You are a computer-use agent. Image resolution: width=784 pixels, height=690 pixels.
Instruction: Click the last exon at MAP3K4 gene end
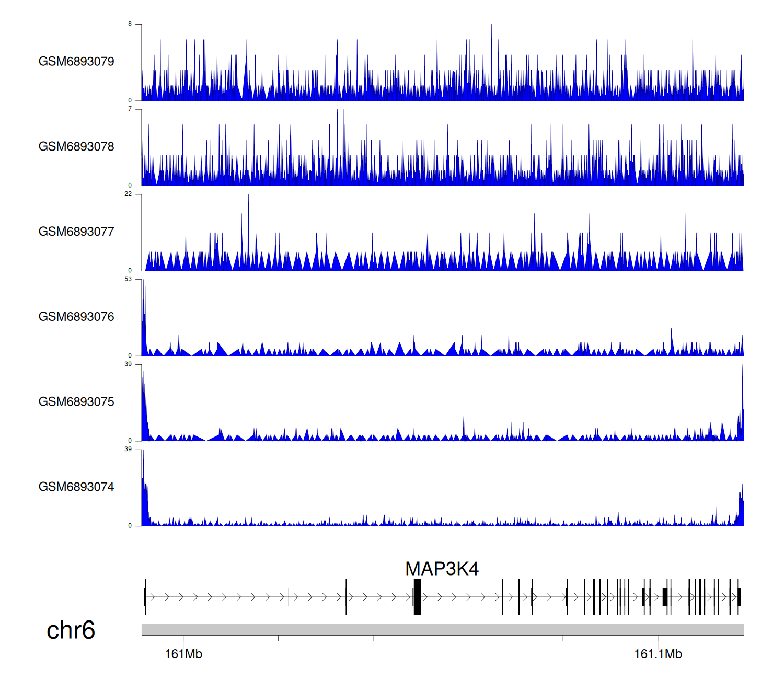pos(739,597)
